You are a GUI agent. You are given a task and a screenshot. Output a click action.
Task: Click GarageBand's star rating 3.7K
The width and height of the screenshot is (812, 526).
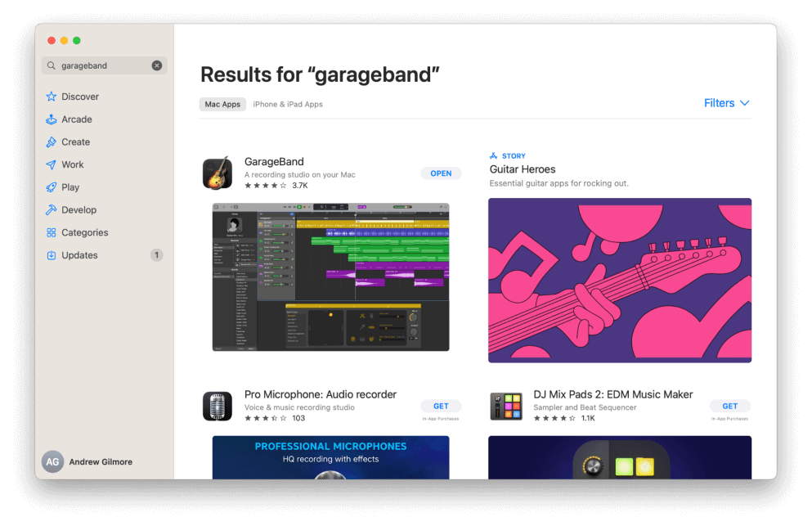pyautogui.click(x=276, y=186)
